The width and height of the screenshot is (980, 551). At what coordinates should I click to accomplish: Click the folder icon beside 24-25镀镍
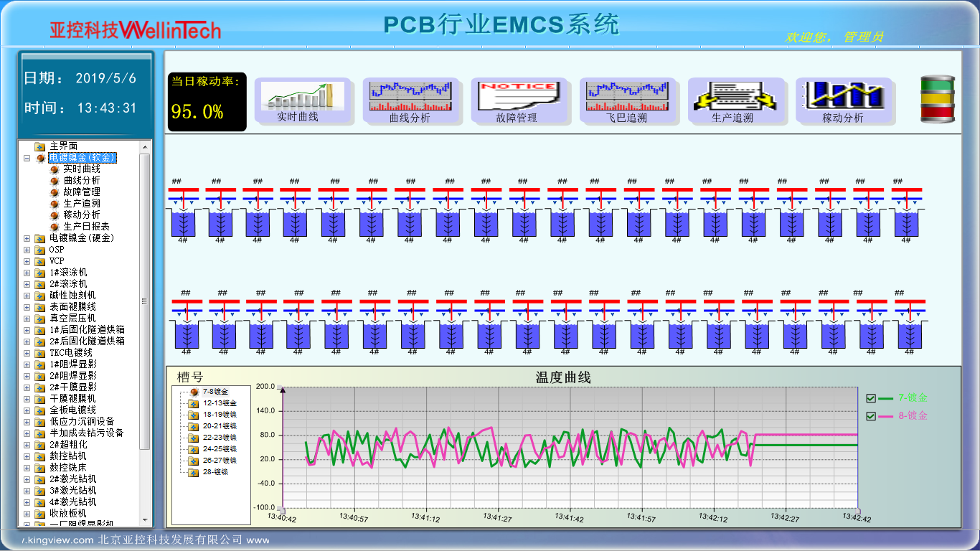(194, 449)
